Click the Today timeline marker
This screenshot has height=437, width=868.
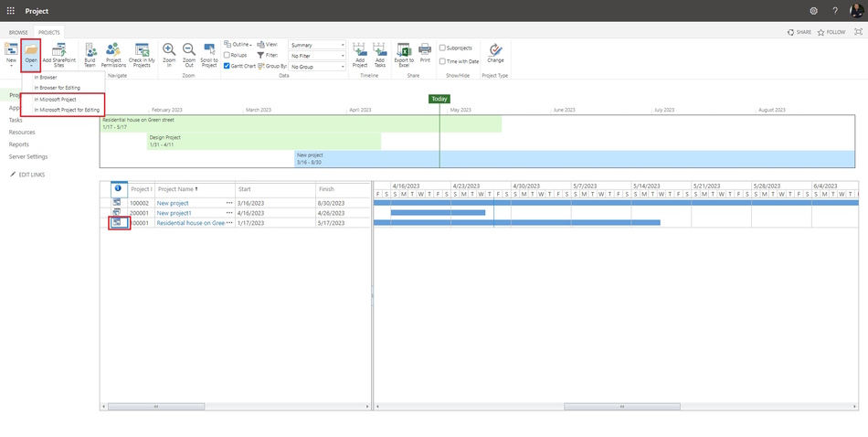[x=439, y=99]
